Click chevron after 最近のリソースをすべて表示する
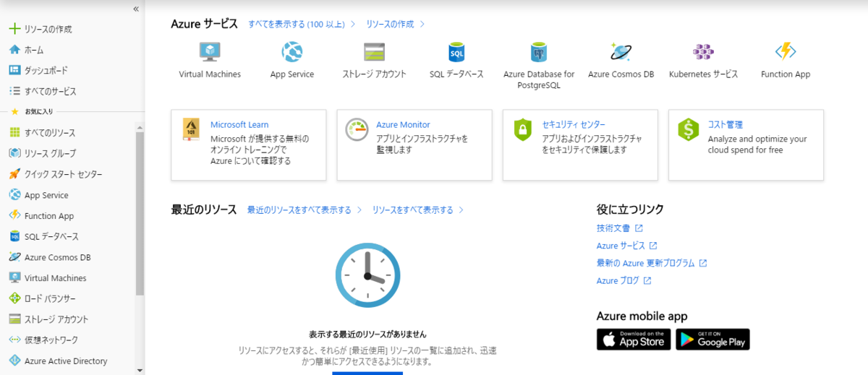 pyautogui.click(x=359, y=210)
